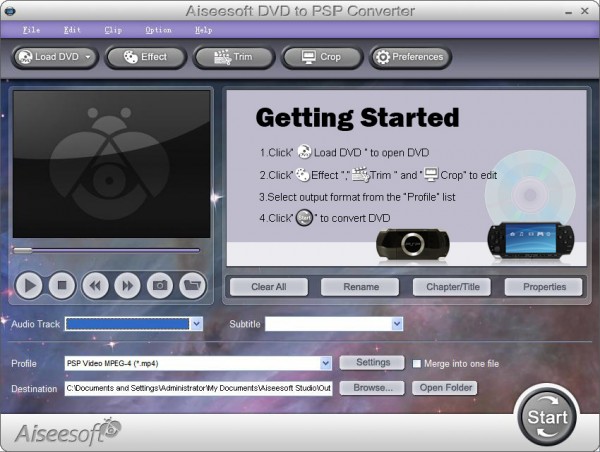Open the Effect editing tool
This screenshot has height=452, width=600.
click(145, 57)
